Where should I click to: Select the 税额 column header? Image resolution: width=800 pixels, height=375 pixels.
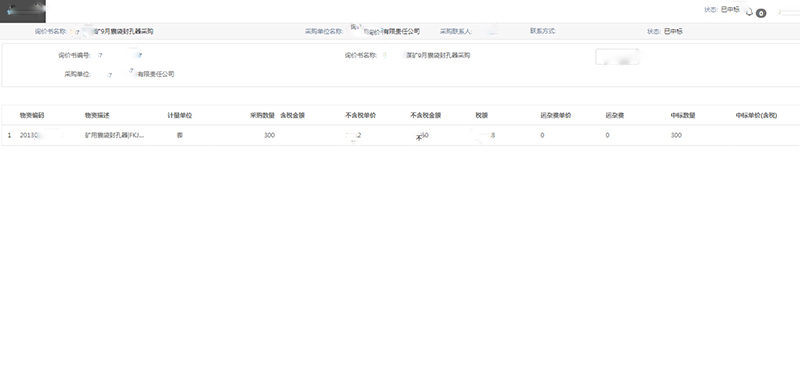482,115
